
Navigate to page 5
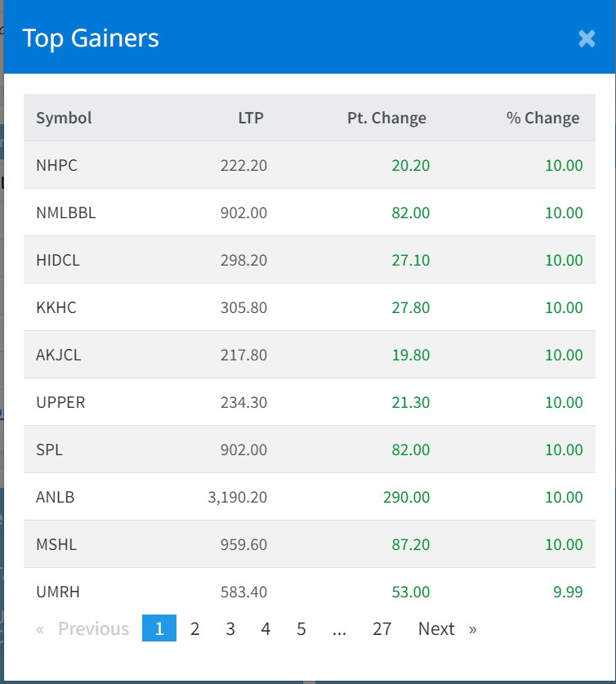pos(301,628)
